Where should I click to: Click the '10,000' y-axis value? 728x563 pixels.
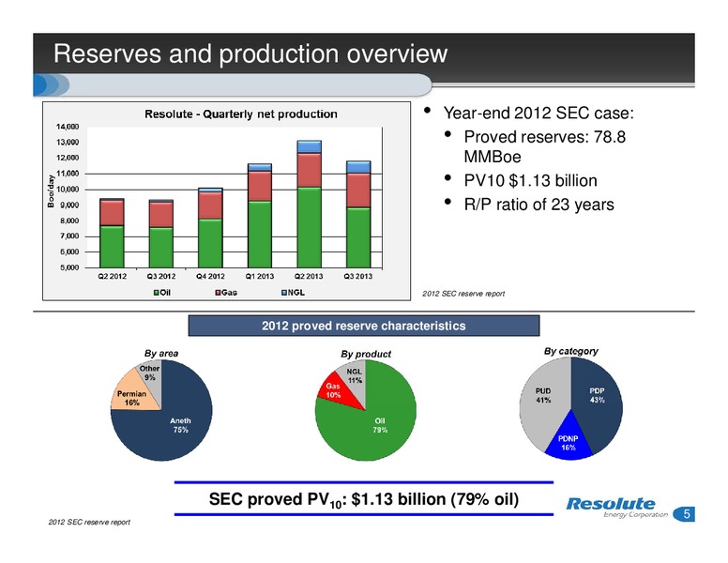[68, 190]
